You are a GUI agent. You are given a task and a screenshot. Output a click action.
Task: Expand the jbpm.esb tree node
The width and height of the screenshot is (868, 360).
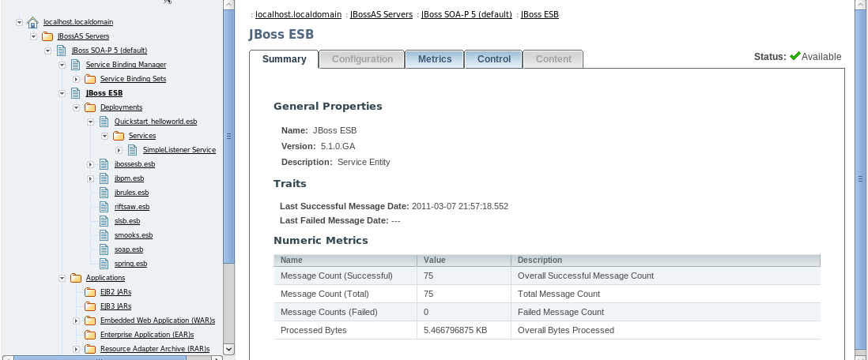91,178
